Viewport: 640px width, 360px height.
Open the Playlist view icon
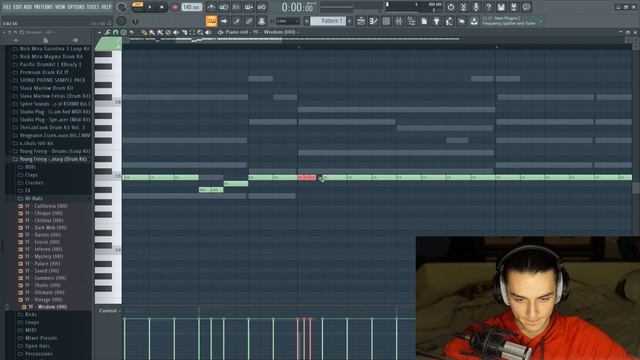pos(360,21)
